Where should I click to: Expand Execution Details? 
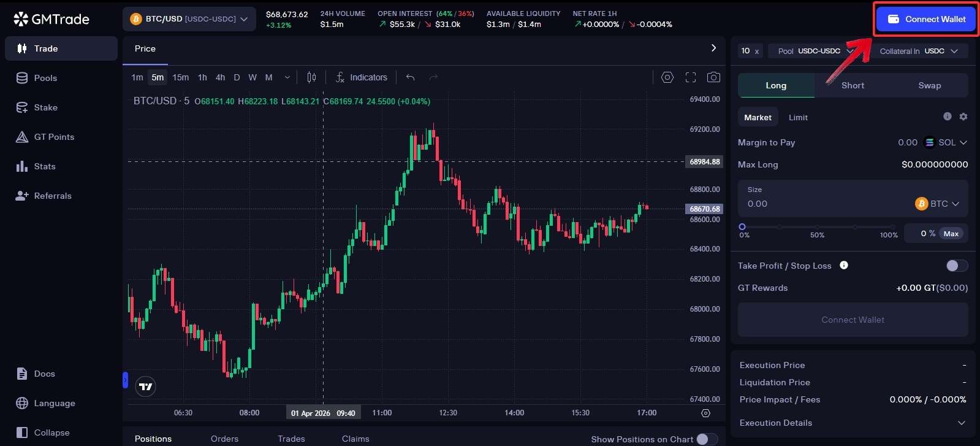coord(853,423)
